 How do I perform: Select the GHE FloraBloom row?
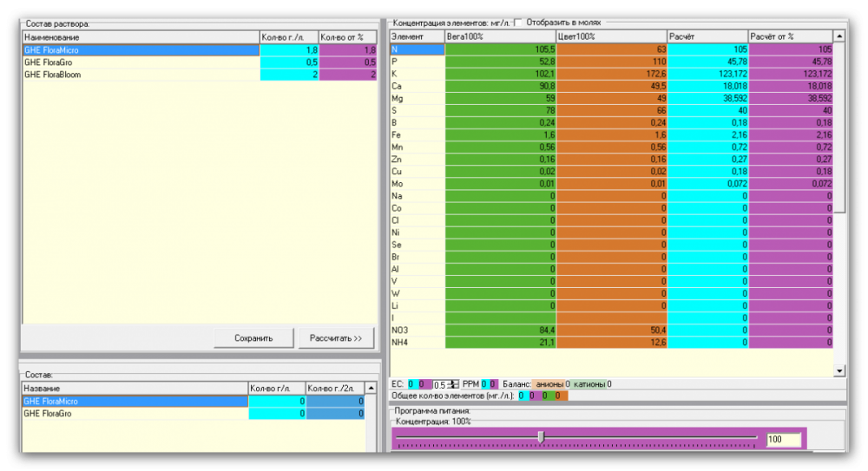click(141, 75)
